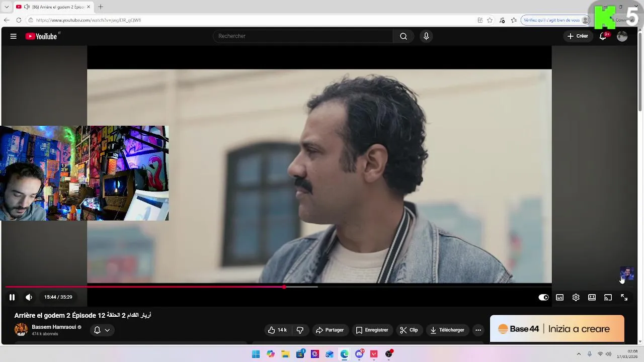Click the Bassem Hamraoui channel avatar
The width and height of the screenshot is (644, 362).
click(21, 330)
